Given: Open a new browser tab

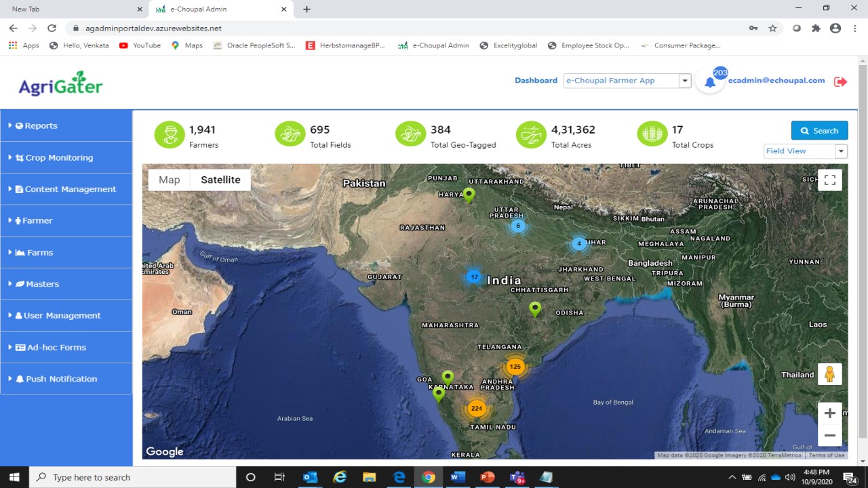Looking at the screenshot, I should [x=307, y=9].
